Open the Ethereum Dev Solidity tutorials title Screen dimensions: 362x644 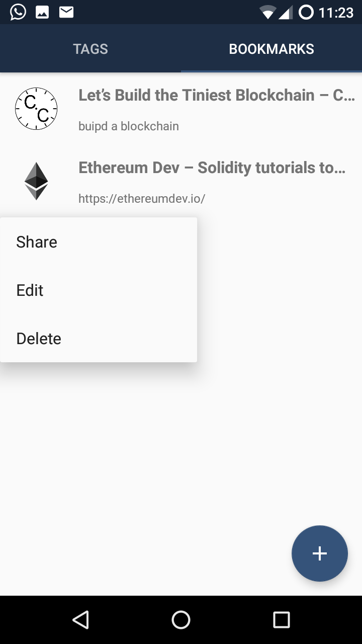(212, 168)
